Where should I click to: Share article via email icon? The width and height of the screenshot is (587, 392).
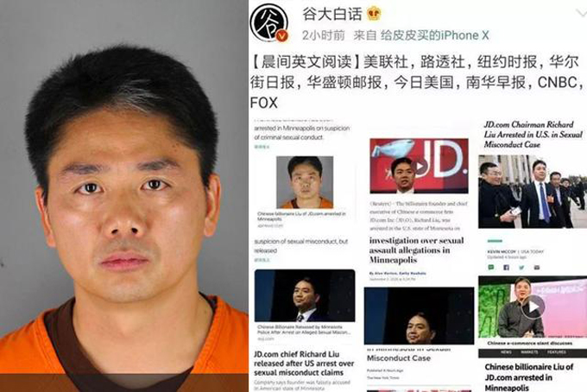click(537, 268)
